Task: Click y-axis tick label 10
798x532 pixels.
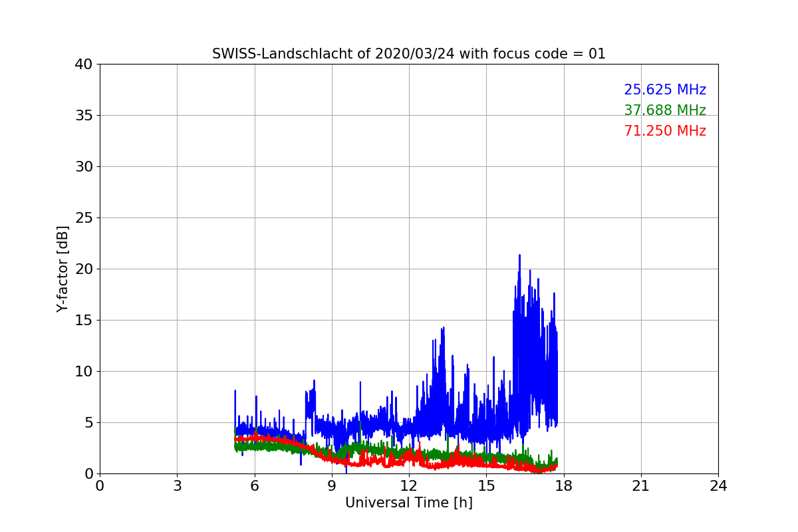Action: pyautogui.click(x=84, y=372)
